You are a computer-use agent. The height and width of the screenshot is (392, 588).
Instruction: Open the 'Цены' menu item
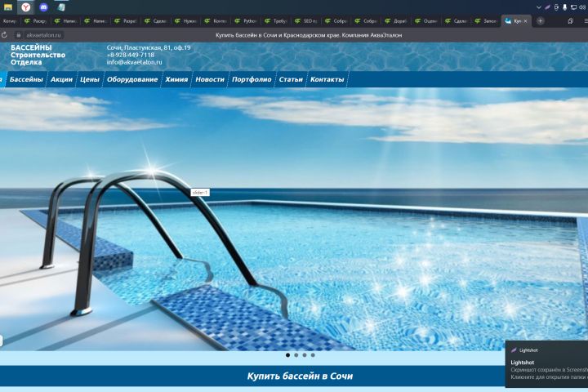pos(90,79)
